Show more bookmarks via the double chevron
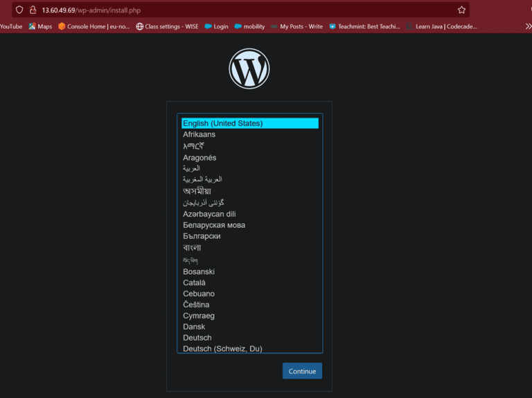The image size is (532, 398). coord(529,26)
